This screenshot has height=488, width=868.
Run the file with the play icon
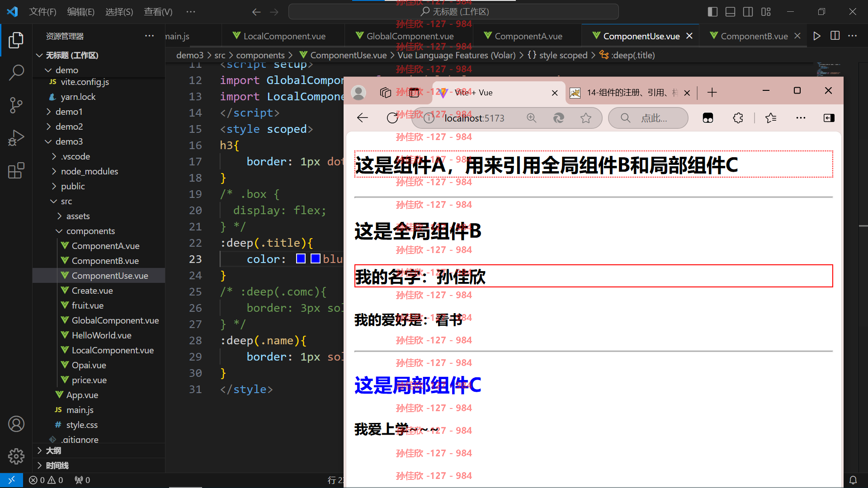816,36
